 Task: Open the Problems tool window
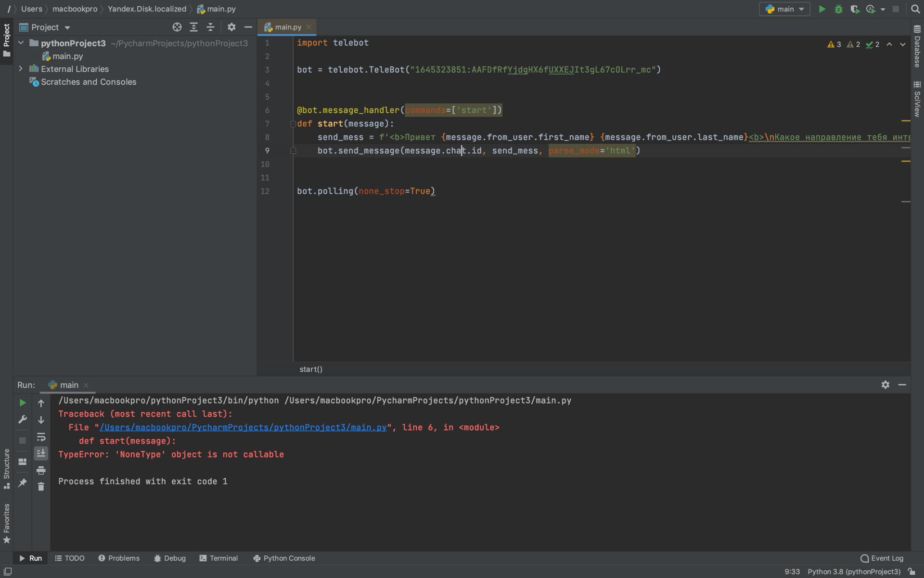[118, 558]
